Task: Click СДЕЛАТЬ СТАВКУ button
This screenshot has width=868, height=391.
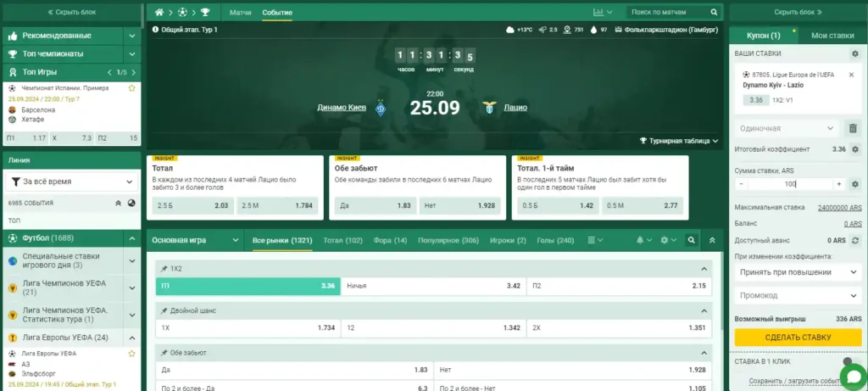Action: coord(798,338)
